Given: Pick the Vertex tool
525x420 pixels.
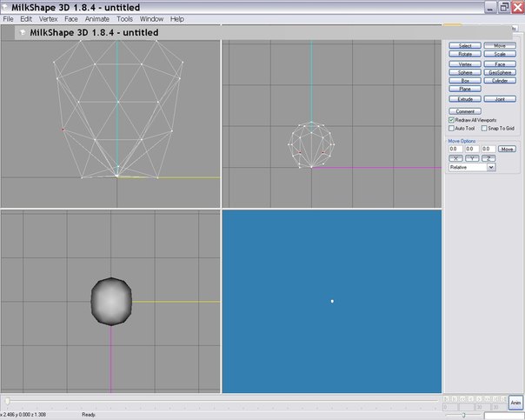Looking at the screenshot, I should 465,63.
